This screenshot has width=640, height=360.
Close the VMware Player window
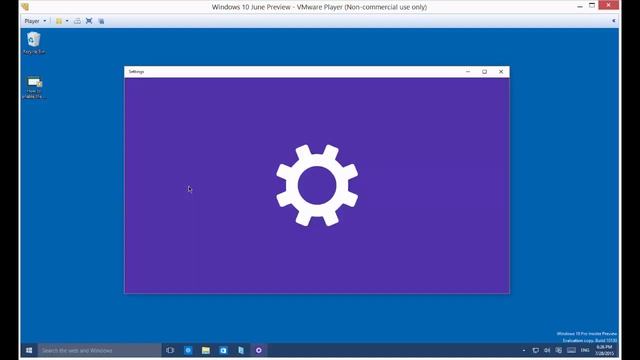point(609,5)
